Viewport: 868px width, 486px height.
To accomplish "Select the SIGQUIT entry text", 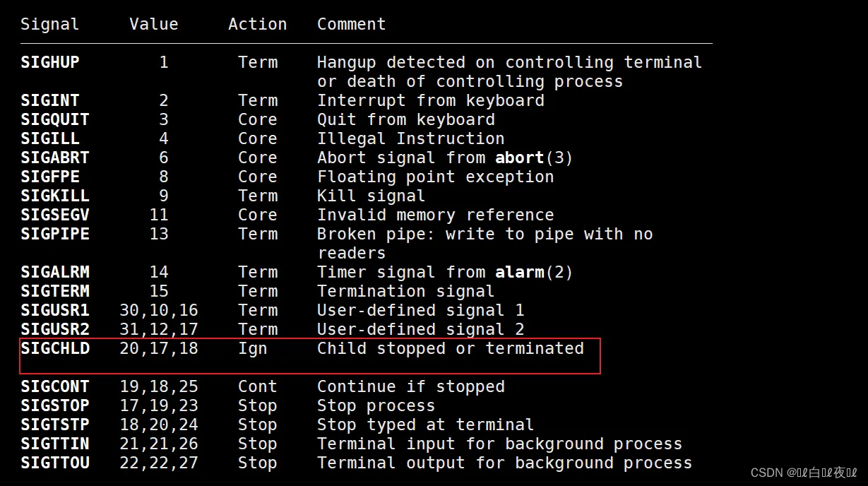I will pos(55,119).
